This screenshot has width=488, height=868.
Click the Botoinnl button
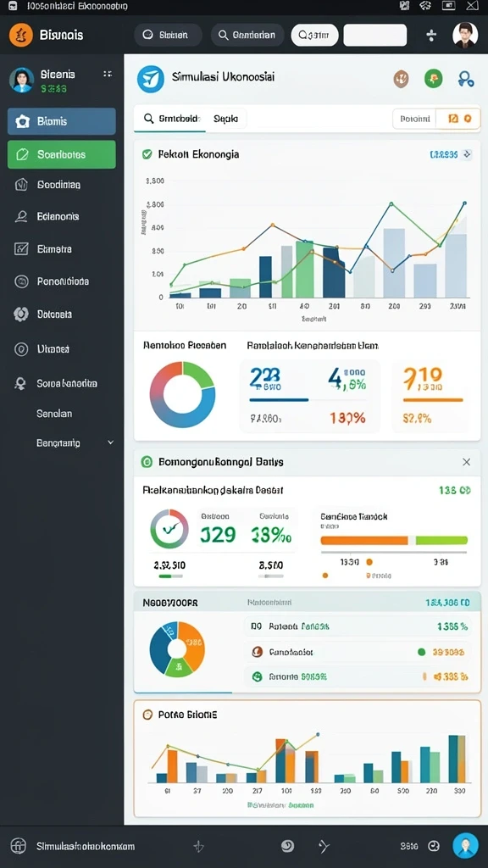pyautogui.click(x=414, y=119)
